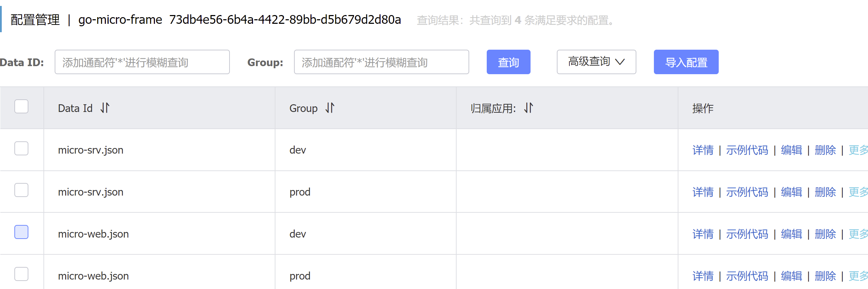Click the 导入配置 import button
This screenshot has width=868, height=289.
pyautogui.click(x=686, y=62)
